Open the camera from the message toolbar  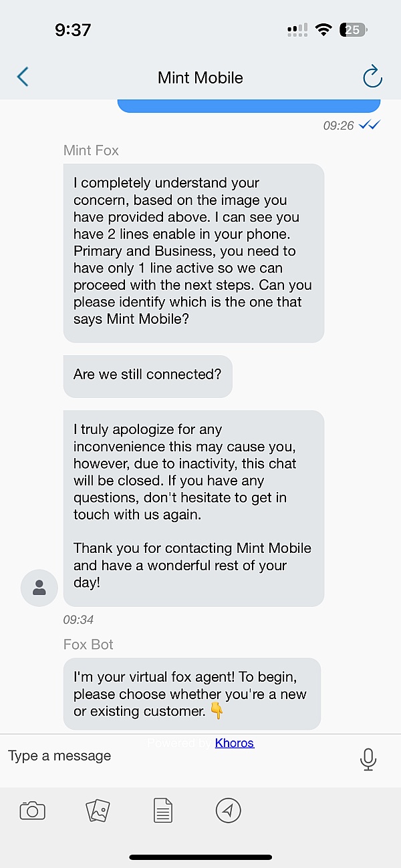tap(33, 810)
